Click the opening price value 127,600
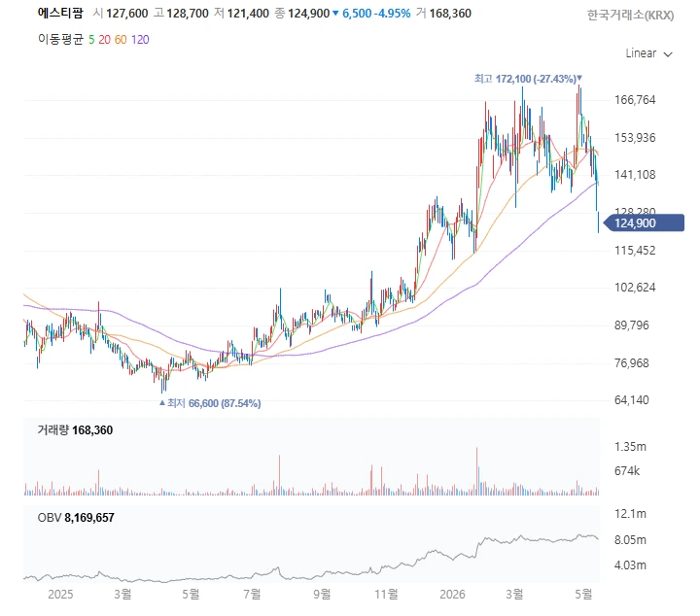The image size is (700, 616). tap(126, 14)
